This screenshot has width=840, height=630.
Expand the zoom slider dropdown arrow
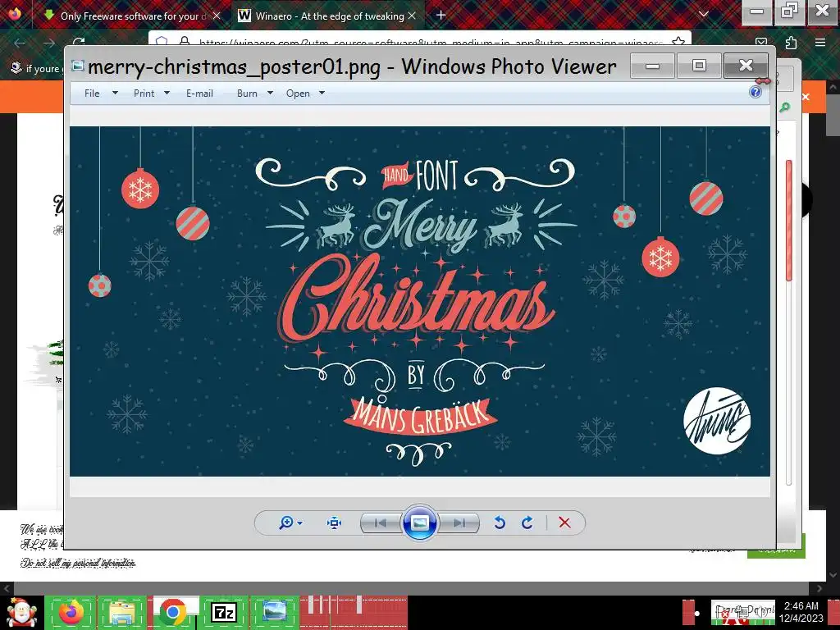point(300,523)
